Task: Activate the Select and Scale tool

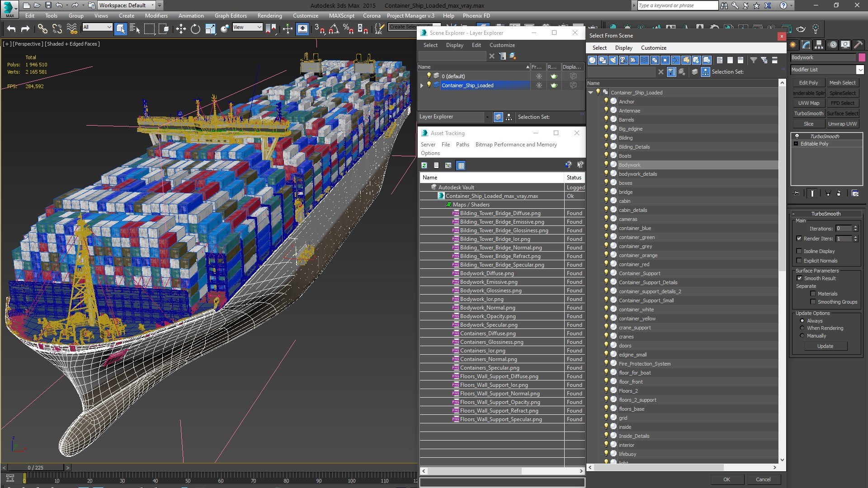Action: click(210, 29)
